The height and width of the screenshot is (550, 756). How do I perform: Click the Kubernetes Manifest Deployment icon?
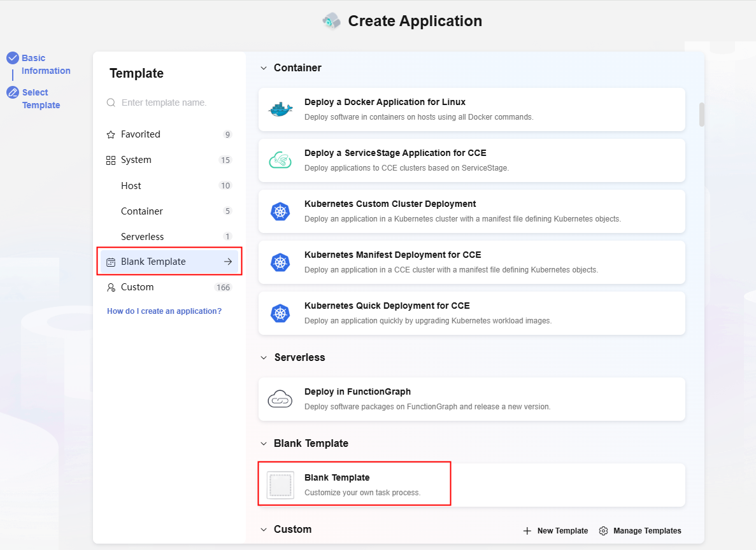point(280,262)
